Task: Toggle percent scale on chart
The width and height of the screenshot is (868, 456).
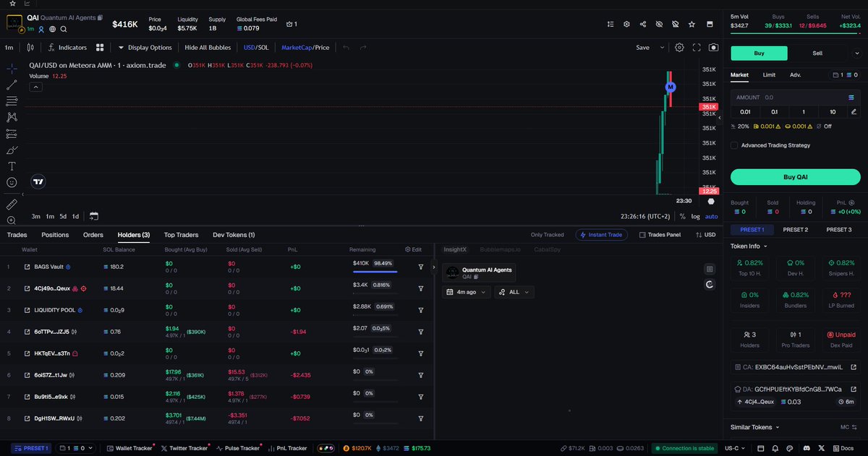Action: (x=682, y=216)
